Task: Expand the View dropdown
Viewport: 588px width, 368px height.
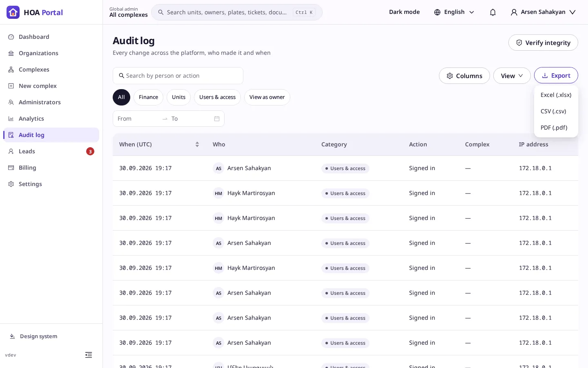Action: (x=512, y=76)
